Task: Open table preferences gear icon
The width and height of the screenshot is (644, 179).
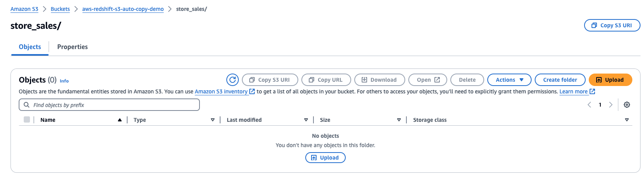Action: [x=627, y=105]
